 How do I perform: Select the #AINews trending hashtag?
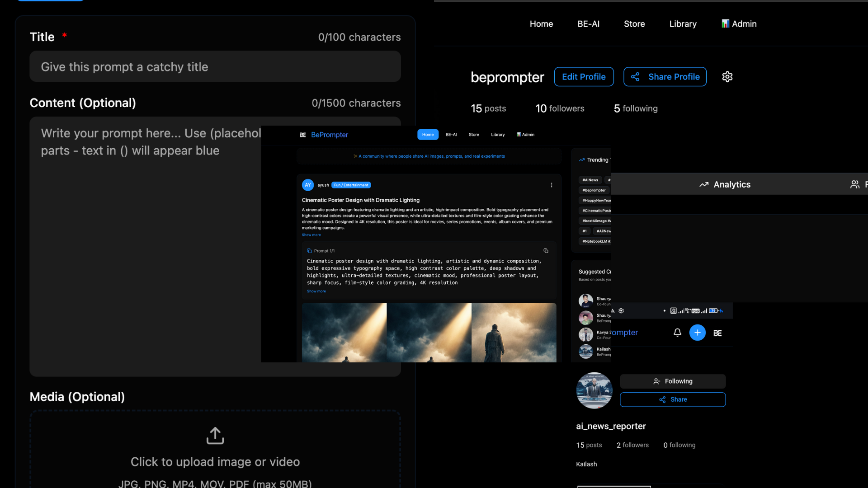click(x=590, y=180)
